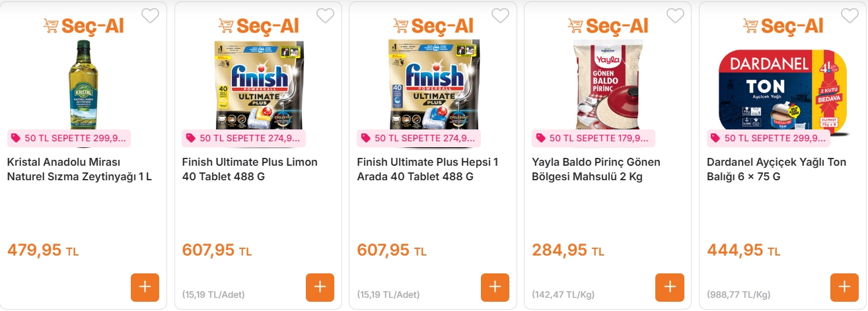Click Seç-Al logo above Finish Limon
868x311 pixels.
[258, 26]
